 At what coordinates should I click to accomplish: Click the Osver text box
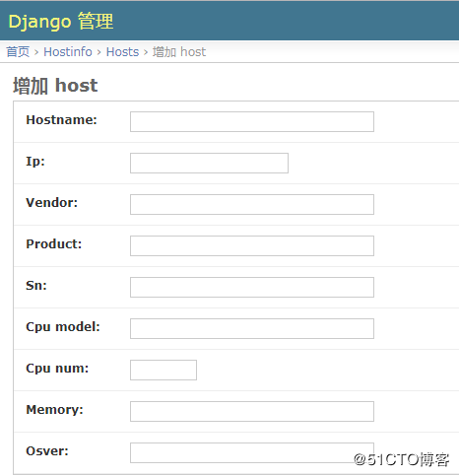pos(252,452)
